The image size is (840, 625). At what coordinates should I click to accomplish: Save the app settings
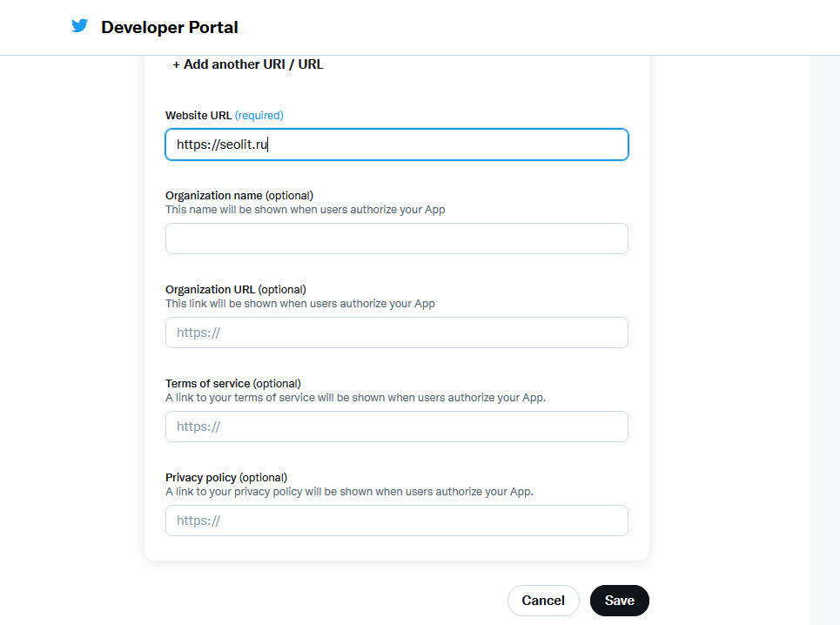point(619,601)
